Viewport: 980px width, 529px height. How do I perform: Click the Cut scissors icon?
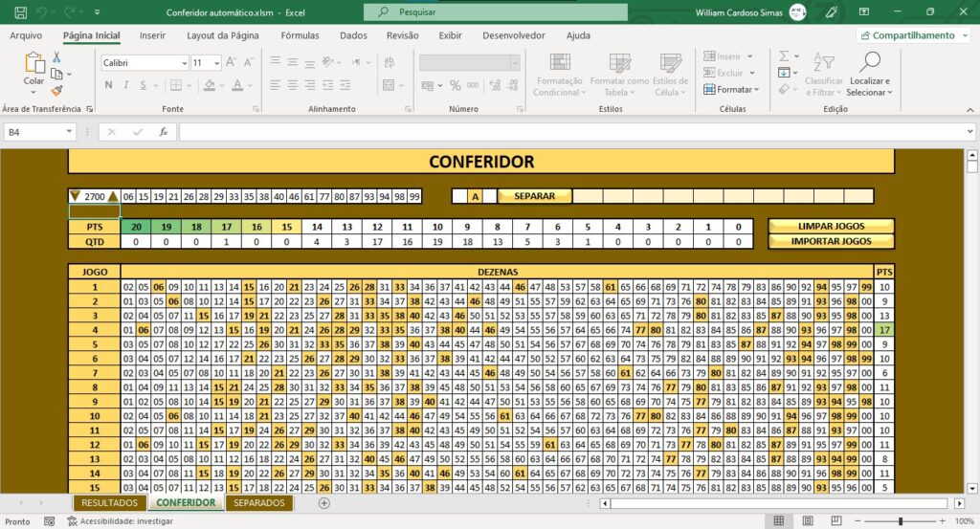[56, 56]
